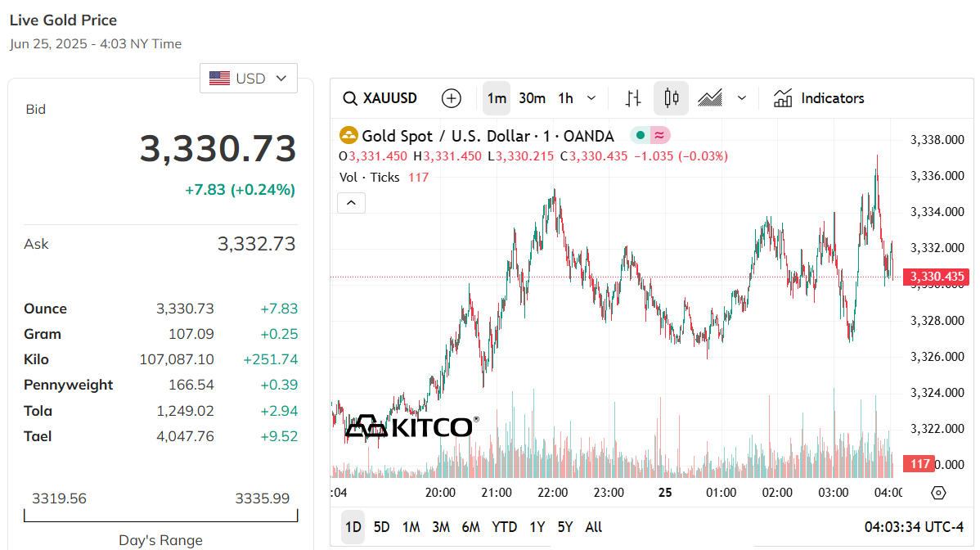Select the candlestick chart style icon
The image size is (980, 550).
(x=672, y=98)
